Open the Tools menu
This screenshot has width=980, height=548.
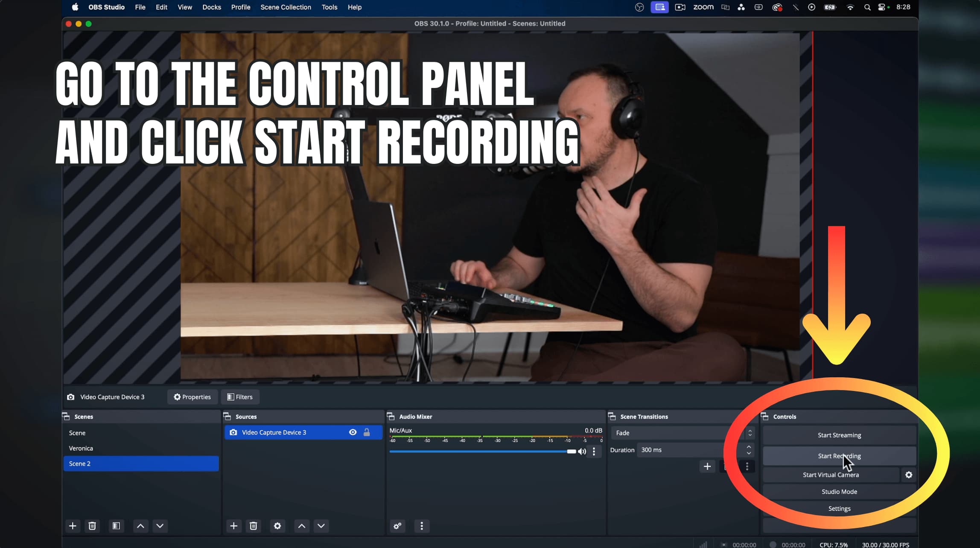click(x=329, y=7)
